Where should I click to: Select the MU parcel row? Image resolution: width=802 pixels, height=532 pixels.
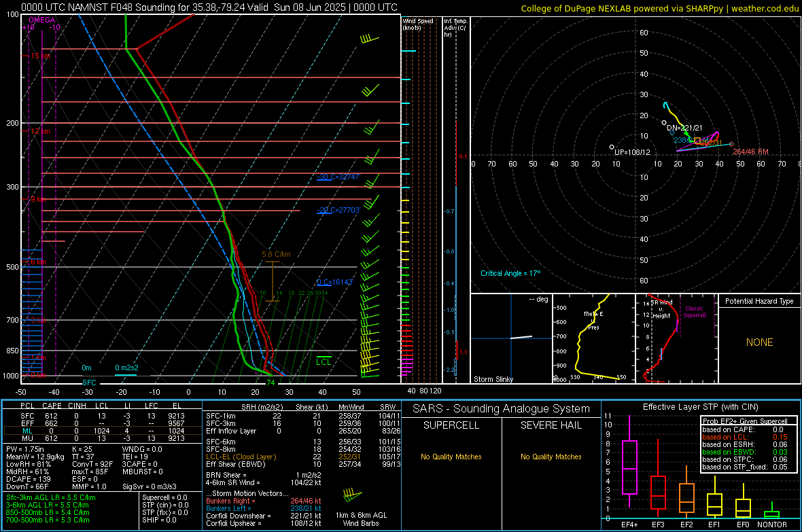click(x=102, y=438)
